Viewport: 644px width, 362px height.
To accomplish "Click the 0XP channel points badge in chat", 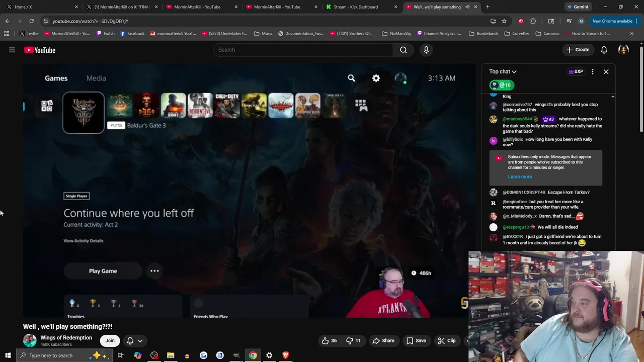I will tap(576, 72).
